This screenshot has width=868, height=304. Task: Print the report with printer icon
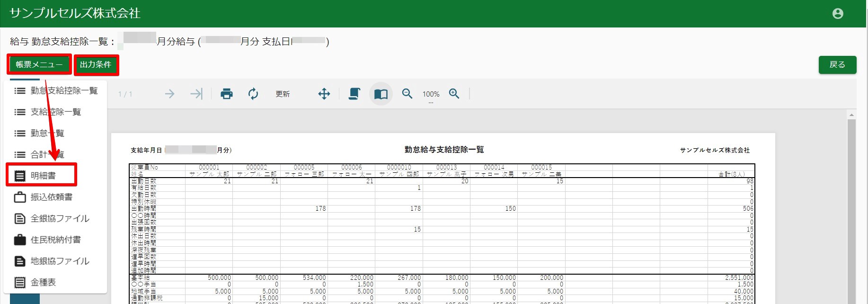click(x=227, y=94)
